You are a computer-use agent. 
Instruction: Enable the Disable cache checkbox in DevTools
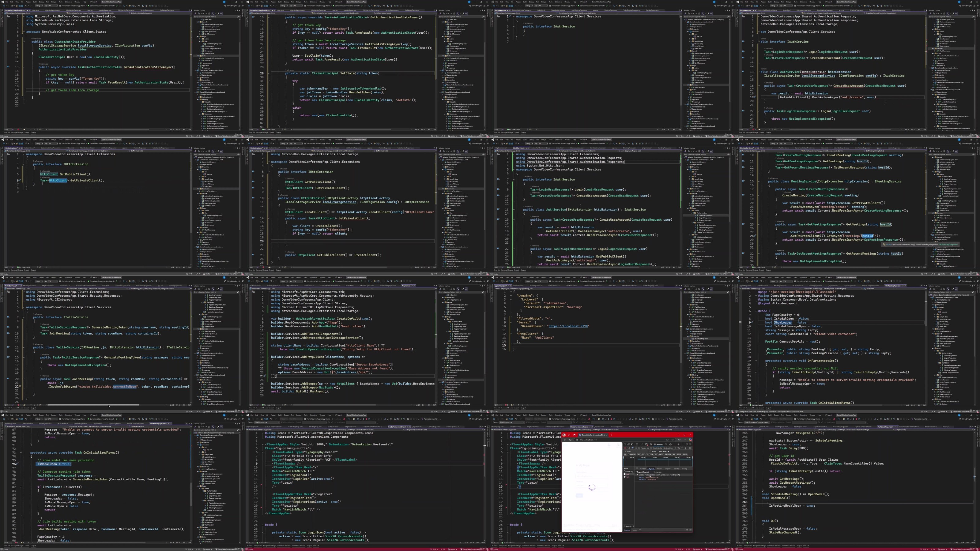coord(651,448)
